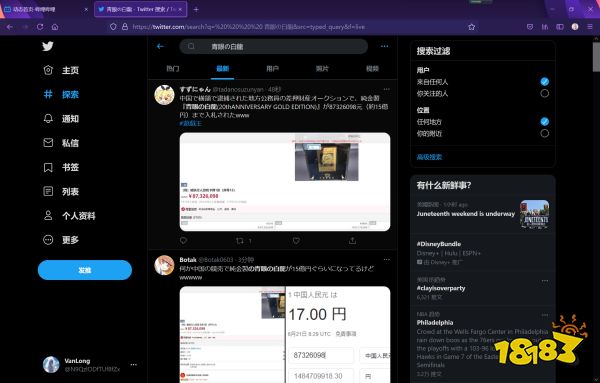Share すずにゃん's tweet
Viewport: 600px width, 383px height.
pos(352,241)
